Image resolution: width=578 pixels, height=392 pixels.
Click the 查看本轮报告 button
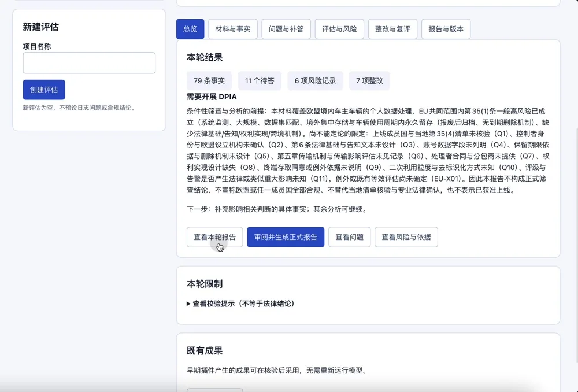pyautogui.click(x=214, y=236)
